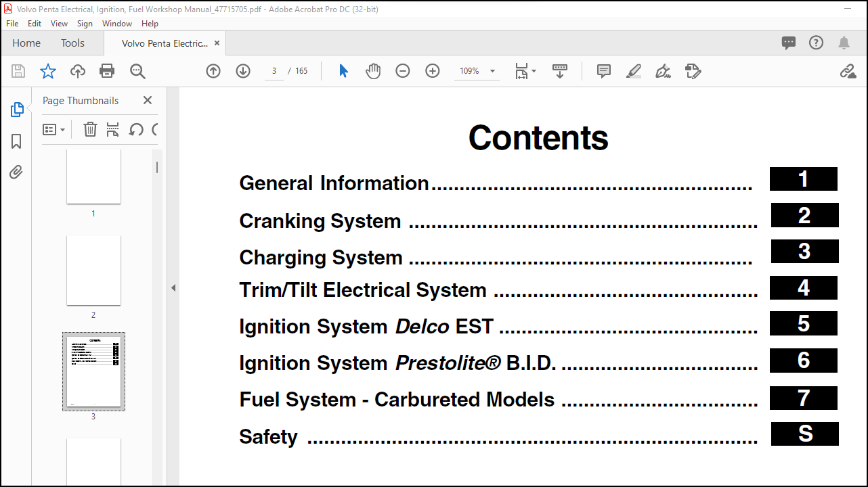The height and width of the screenshot is (487, 868).
Task: Activate the Hand pan tool
Action: [373, 71]
